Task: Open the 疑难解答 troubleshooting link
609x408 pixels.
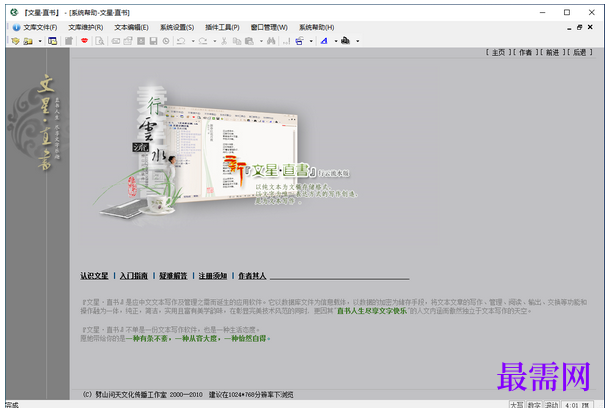Action: [x=173, y=276]
